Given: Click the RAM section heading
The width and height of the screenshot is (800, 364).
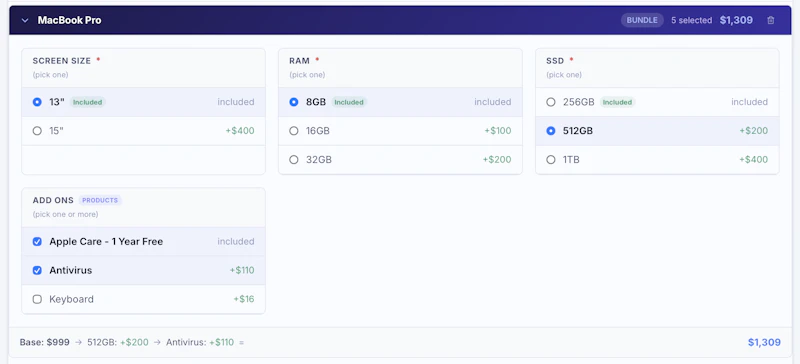Looking at the screenshot, I should (x=299, y=61).
